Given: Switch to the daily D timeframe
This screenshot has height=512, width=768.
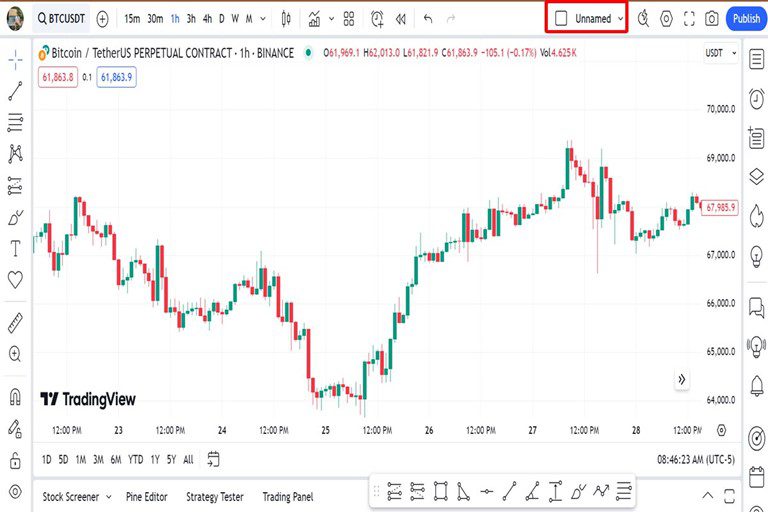Looking at the screenshot, I should pos(221,19).
